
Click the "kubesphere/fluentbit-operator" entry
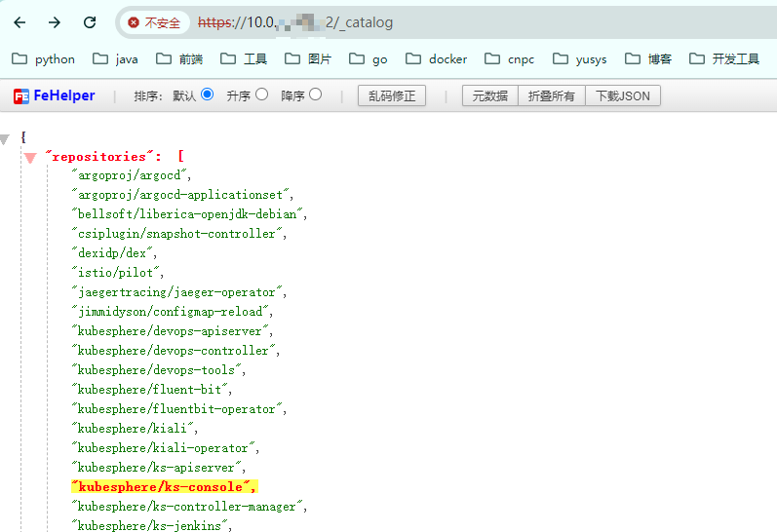click(x=179, y=409)
